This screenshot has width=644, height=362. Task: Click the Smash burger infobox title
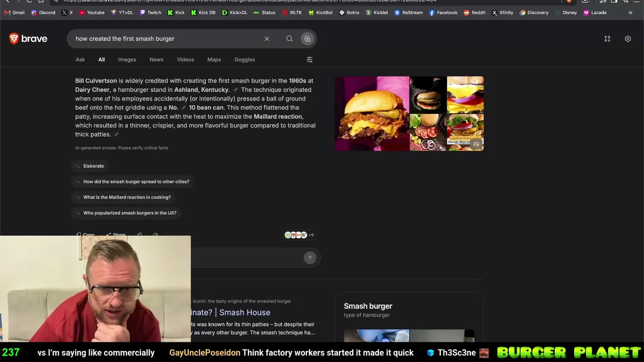pos(368,306)
